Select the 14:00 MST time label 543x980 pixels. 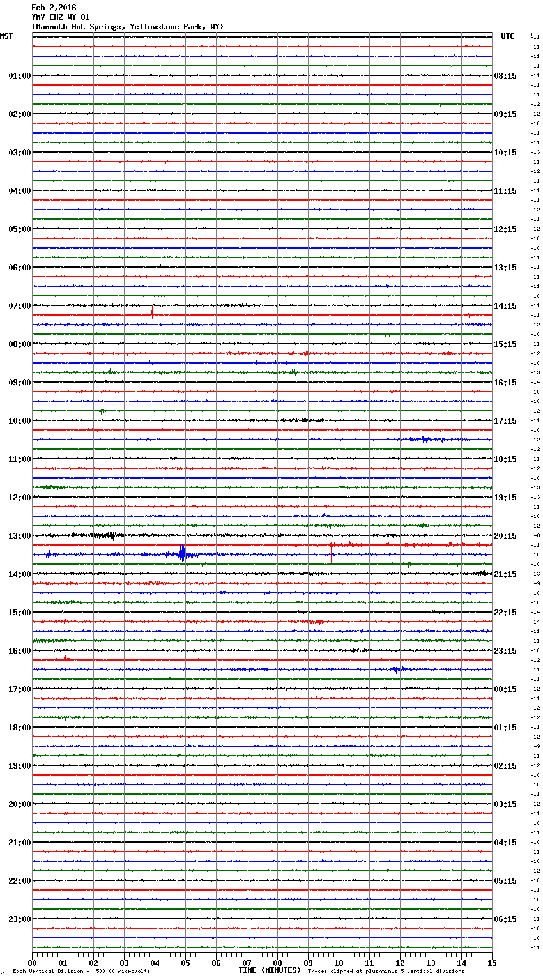pos(19,574)
